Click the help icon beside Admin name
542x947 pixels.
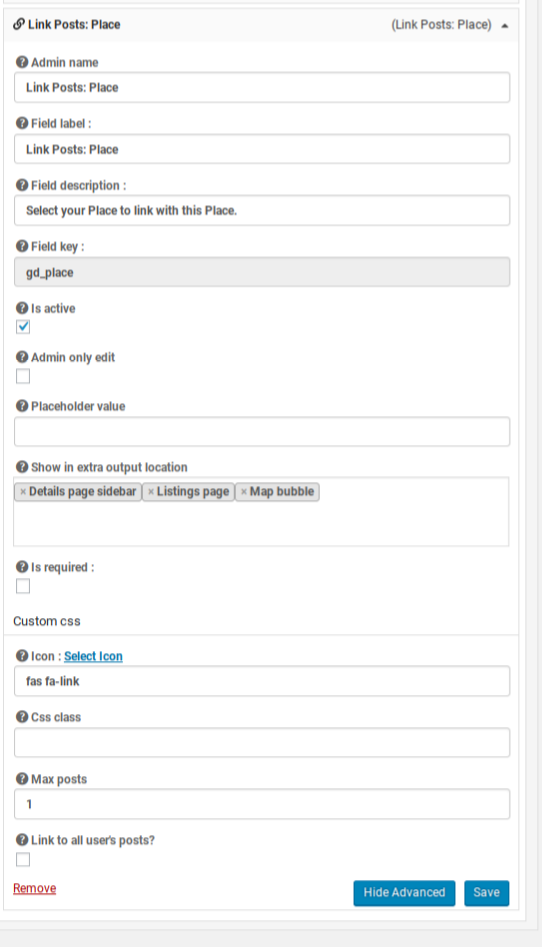pyautogui.click(x=22, y=62)
